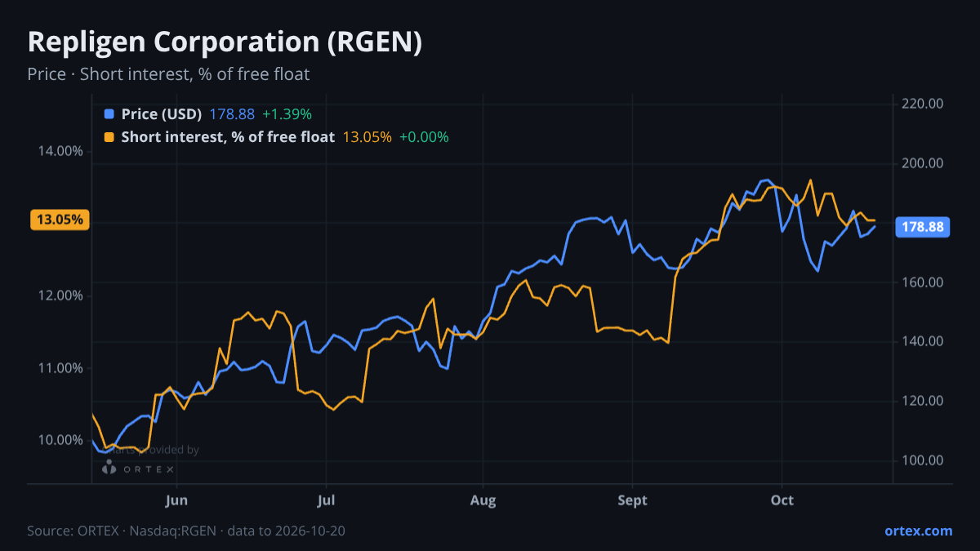This screenshot has width=980, height=551.
Task: Toggle the Price (USD) legend series
Action: click(x=161, y=114)
